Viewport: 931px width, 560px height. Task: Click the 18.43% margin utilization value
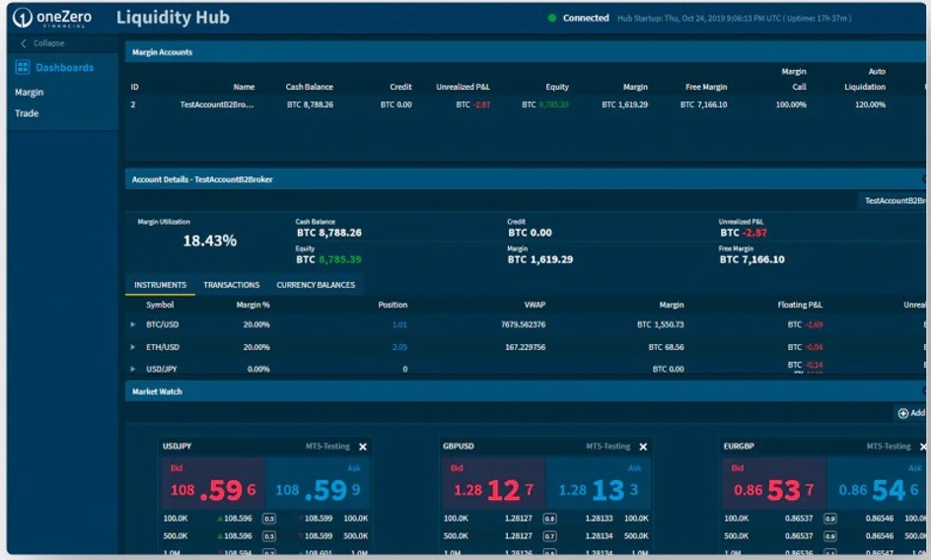tap(210, 241)
